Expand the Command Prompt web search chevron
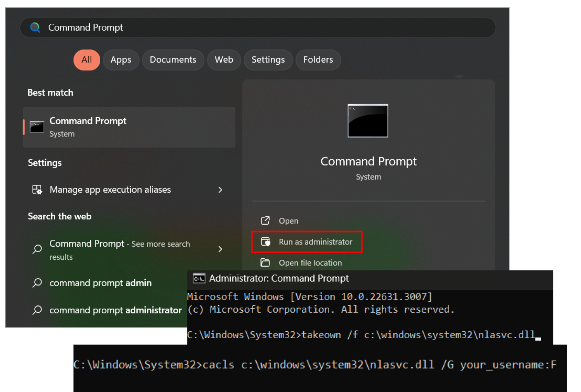The image size is (581, 392). pos(220,249)
